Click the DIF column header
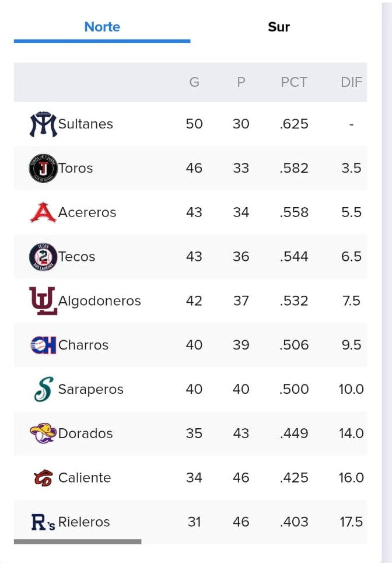Image resolution: width=392 pixels, height=563 pixels. coord(351,82)
